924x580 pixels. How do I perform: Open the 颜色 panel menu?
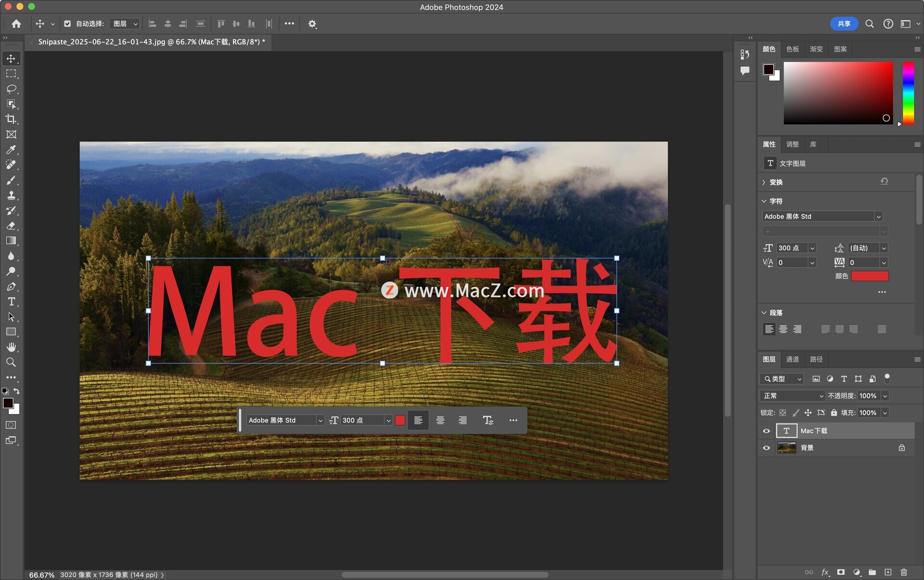click(917, 49)
